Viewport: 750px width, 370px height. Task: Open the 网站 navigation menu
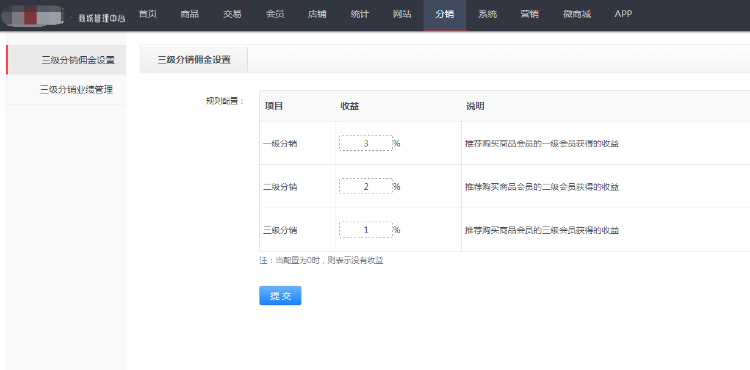coord(402,14)
